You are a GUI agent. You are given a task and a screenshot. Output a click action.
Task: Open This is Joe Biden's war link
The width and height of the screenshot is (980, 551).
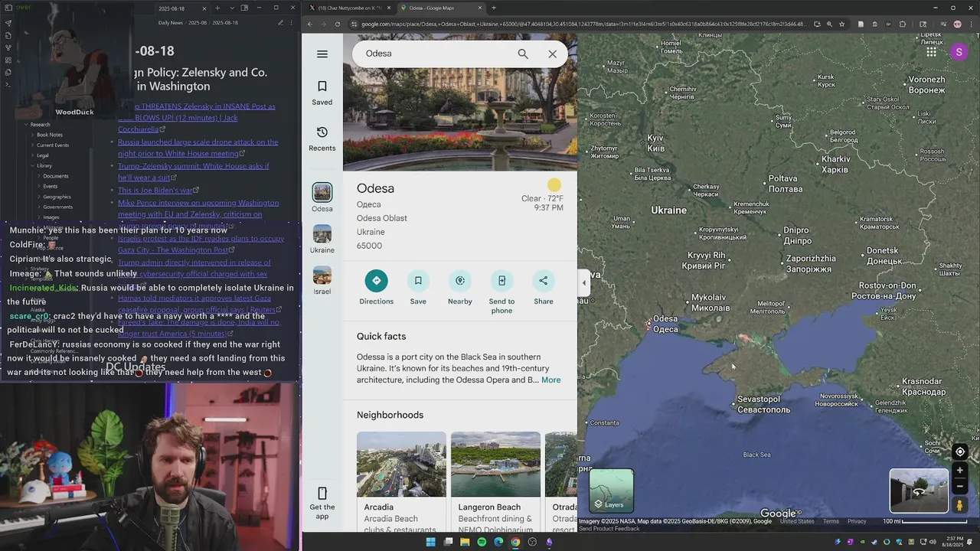point(155,190)
